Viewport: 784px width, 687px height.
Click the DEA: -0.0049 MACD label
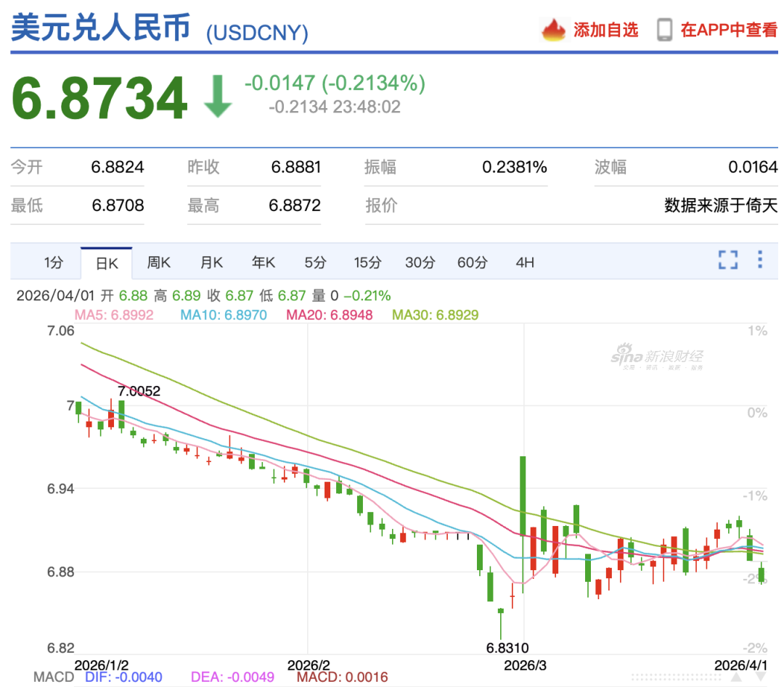(232, 677)
